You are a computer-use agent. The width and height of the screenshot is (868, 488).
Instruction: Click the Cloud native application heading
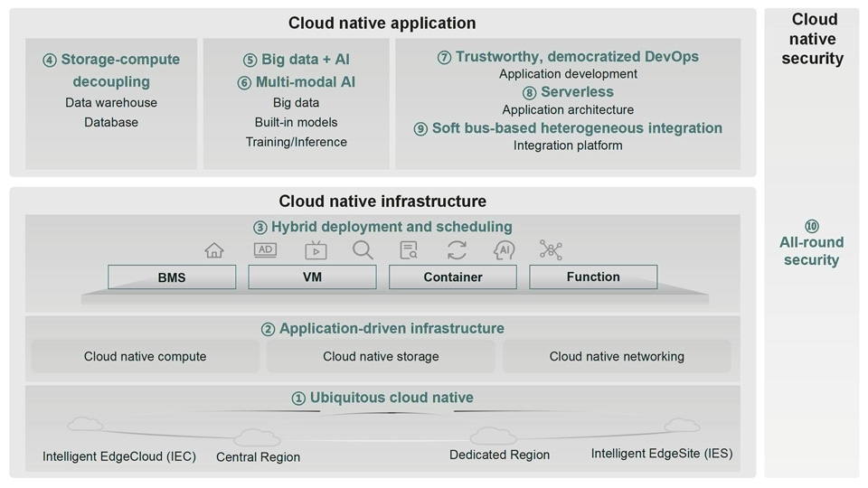[382, 23]
